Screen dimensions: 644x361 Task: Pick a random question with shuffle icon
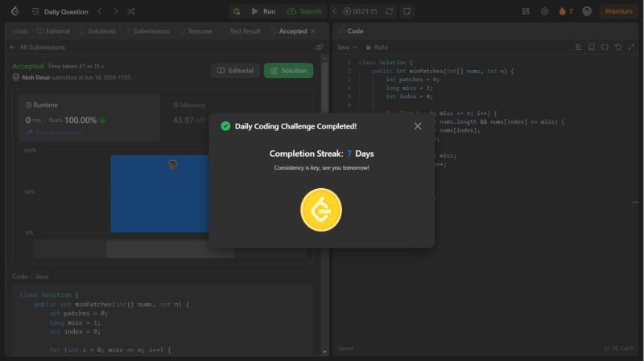131,11
